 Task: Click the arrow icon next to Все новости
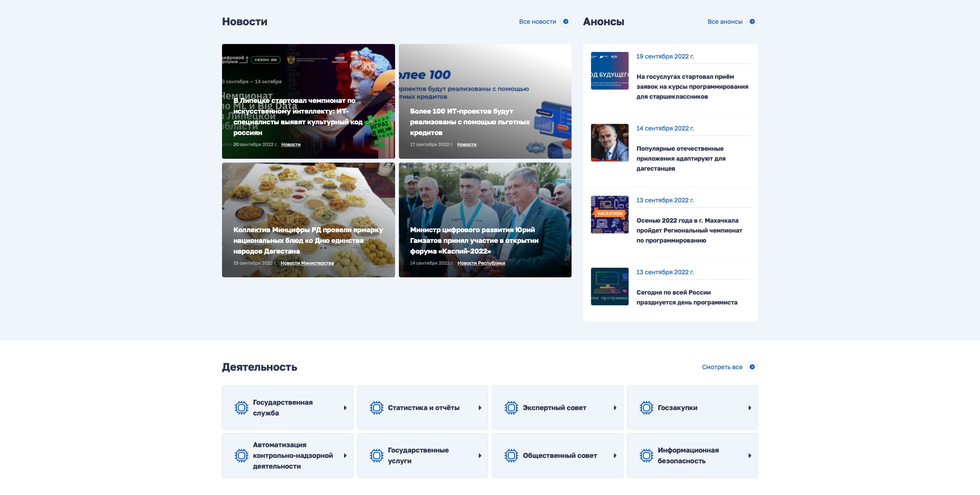tap(565, 21)
